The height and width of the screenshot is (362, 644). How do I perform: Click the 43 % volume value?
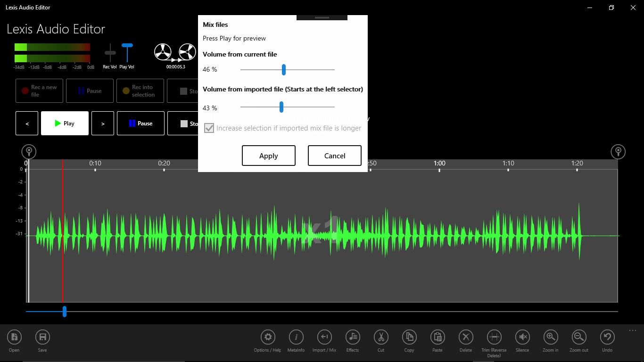pos(210,108)
